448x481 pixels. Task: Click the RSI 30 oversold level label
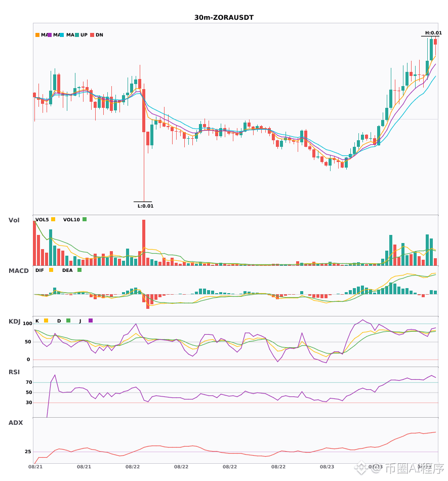click(29, 403)
